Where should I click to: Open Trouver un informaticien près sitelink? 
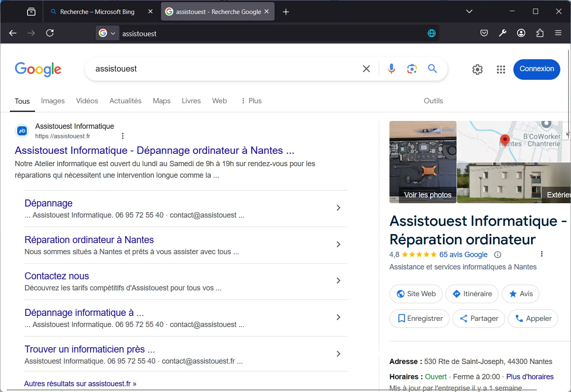coord(90,349)
